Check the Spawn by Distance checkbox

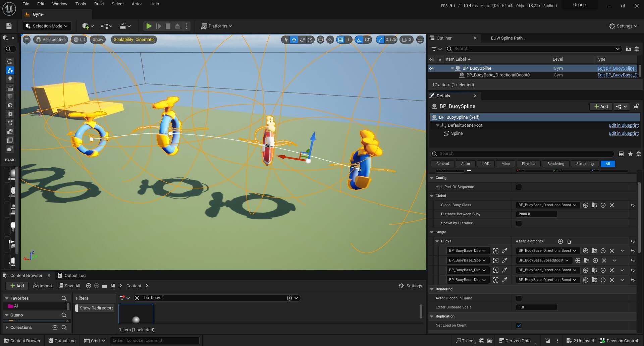[x=519, y=223]
